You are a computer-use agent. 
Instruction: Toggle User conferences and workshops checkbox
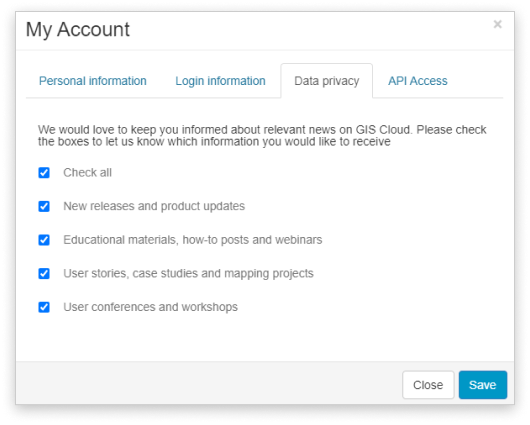(44, 307)
